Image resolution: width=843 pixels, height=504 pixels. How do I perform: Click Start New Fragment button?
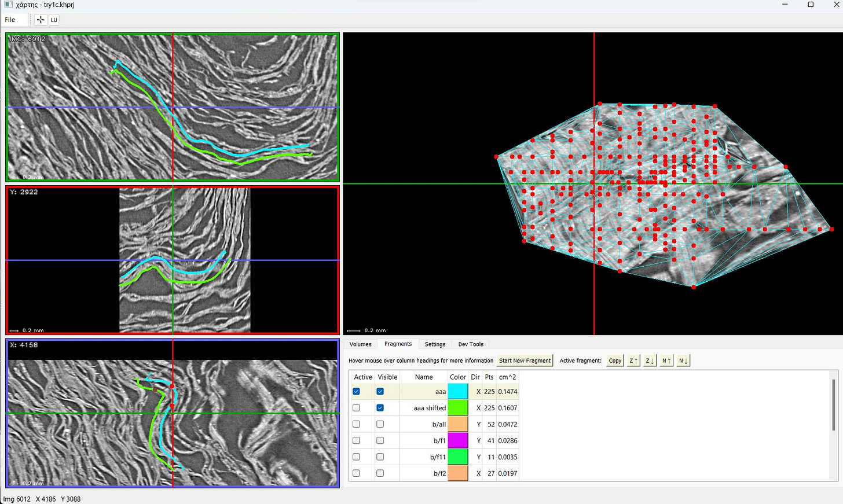tap(525, 360)
